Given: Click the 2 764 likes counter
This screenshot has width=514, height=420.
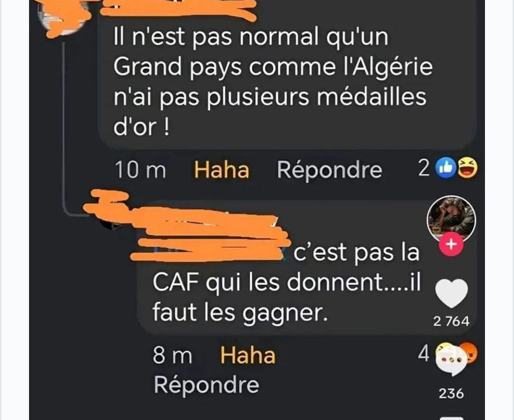Looking at the screenshot, I should [x=451, y=321].
